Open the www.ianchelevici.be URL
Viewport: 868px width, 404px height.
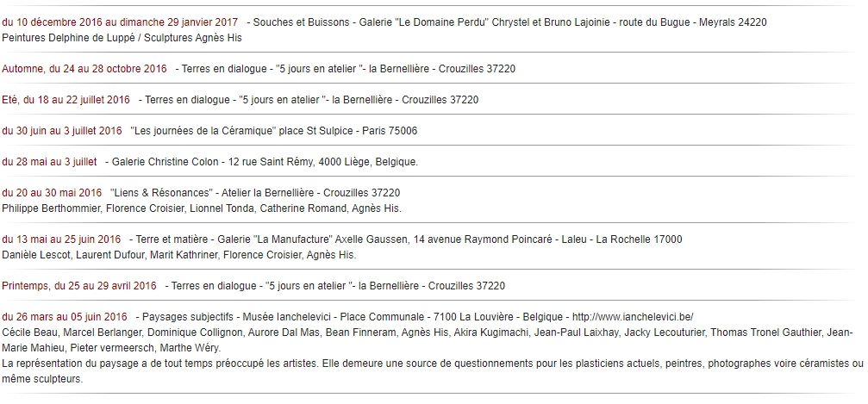click(633, 317)
